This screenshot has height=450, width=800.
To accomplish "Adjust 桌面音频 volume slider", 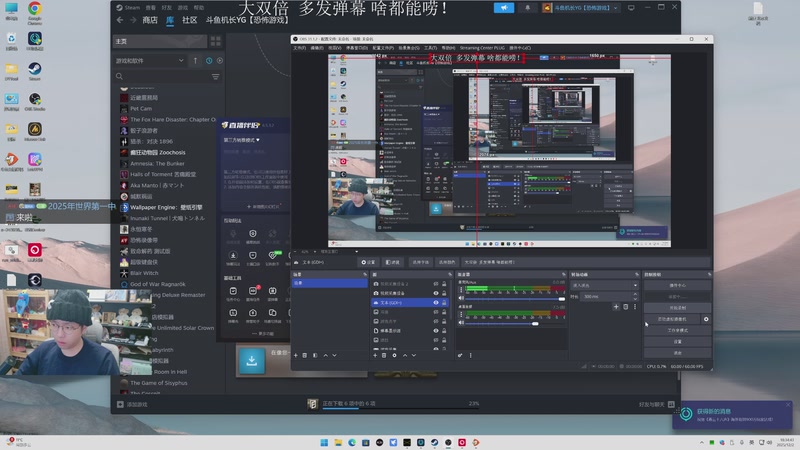I will (514, 323).
